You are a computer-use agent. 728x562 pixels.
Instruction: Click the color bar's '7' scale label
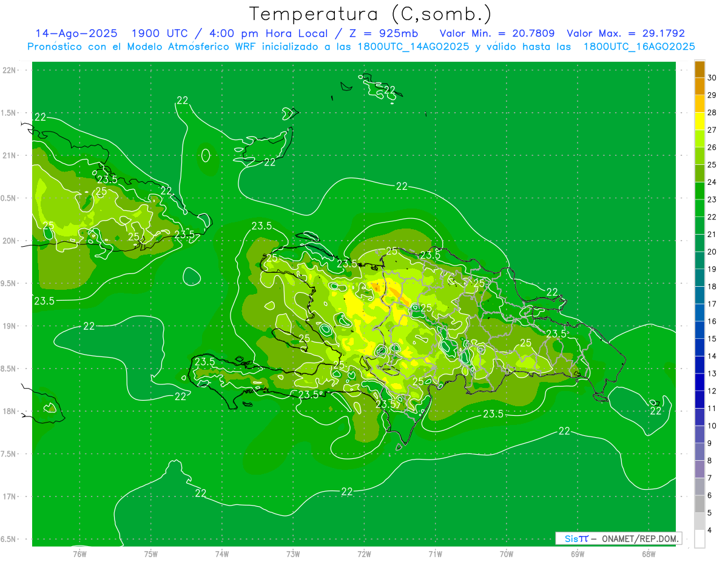tap(710, 478)
